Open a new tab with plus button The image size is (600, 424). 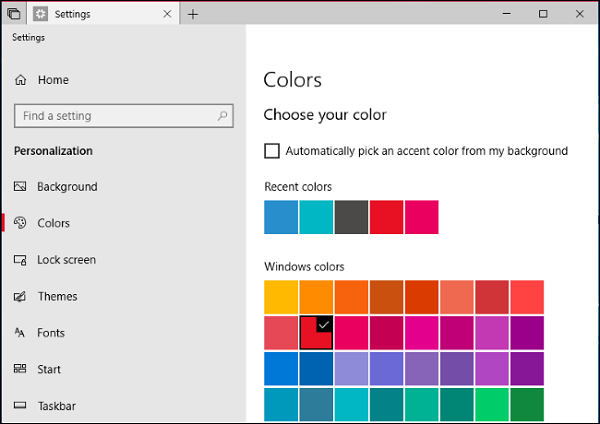[x=193, y=14]
